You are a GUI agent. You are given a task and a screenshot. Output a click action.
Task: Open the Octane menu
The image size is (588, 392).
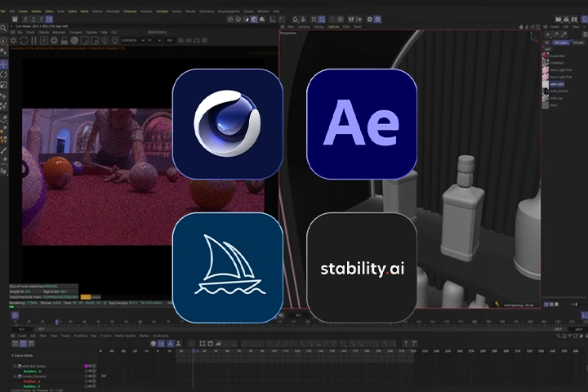(x=248, y=11)
